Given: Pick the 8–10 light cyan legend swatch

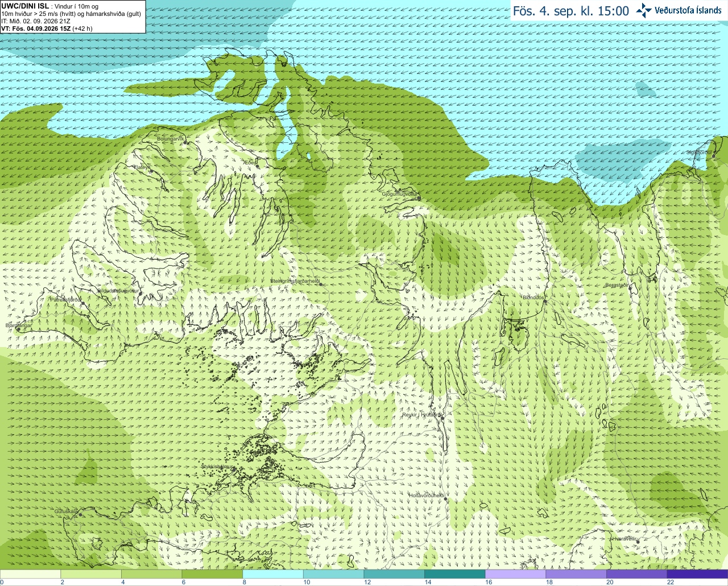Looking at the screenshot, I should pos(273,574).
